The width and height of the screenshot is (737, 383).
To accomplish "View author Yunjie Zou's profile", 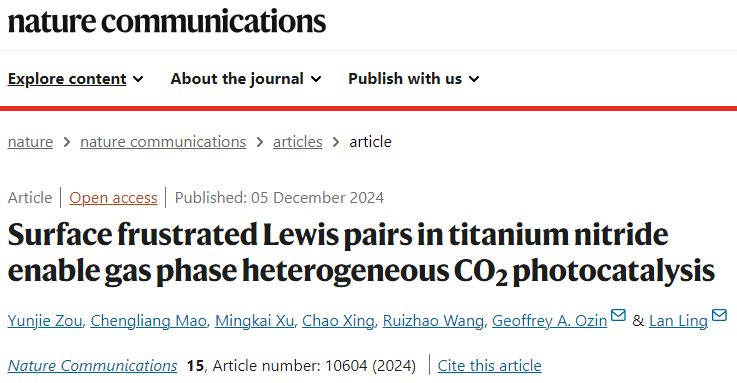I will pos(45,320).
